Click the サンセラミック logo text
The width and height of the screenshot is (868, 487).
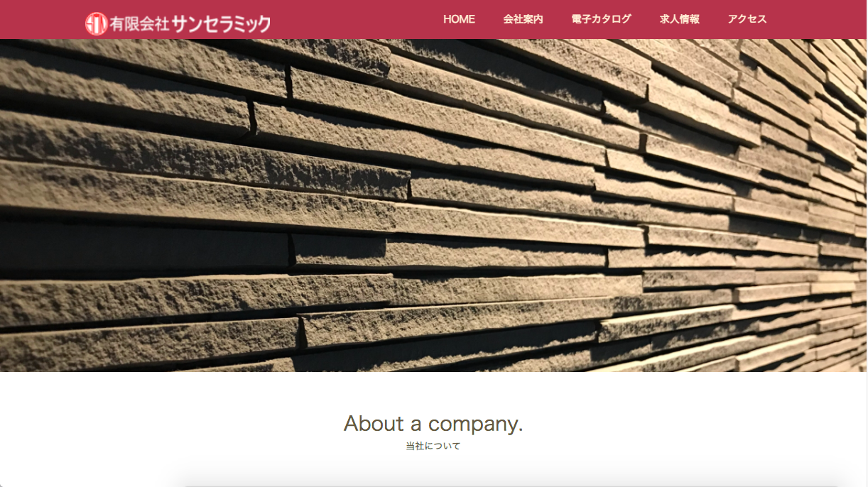pyautogui.click(x=221, y=23)
